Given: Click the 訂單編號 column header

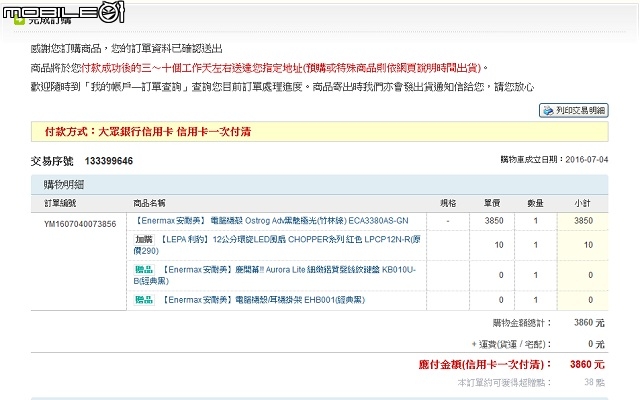Looking at the screenshot, I should 60,203.
